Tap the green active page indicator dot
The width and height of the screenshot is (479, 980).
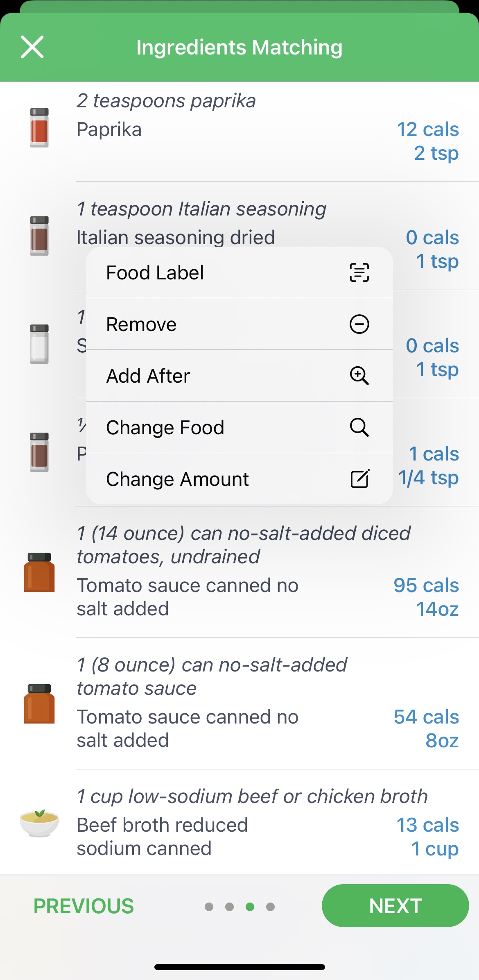250,907
